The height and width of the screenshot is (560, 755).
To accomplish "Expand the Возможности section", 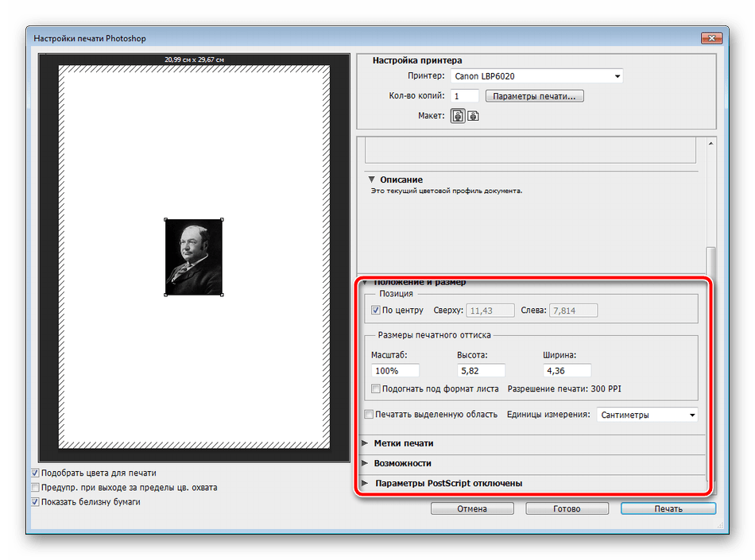I will [x=366, y=463].
